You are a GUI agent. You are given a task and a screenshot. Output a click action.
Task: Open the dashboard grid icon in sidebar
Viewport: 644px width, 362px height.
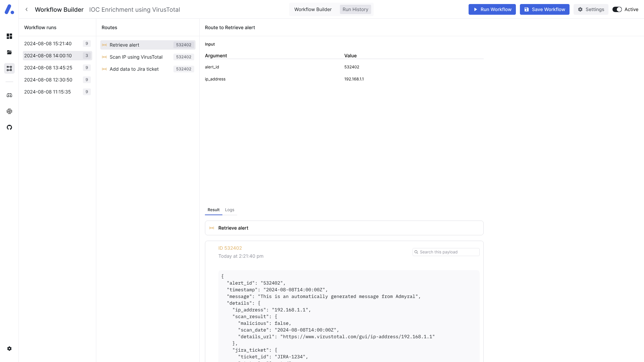coord(9,36)
